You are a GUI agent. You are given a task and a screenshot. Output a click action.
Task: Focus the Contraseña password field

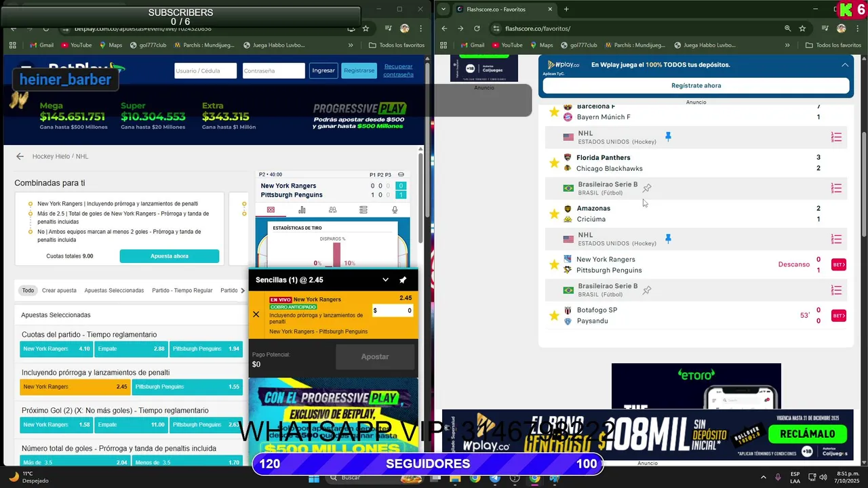coord(274,70)
